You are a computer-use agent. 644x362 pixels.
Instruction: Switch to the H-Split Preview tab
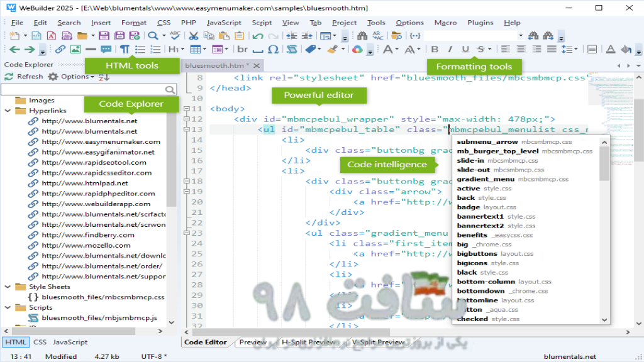tap(308, 343)
